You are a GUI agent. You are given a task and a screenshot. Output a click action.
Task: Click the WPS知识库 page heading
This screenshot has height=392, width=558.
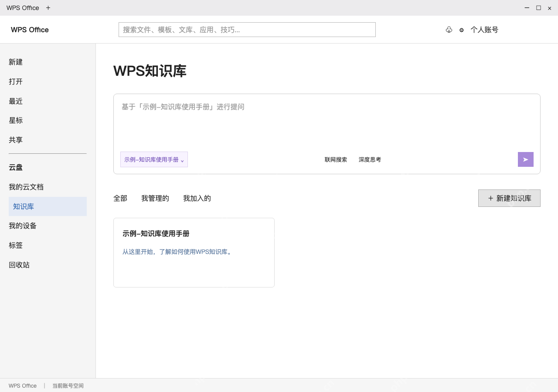(150, 71)
